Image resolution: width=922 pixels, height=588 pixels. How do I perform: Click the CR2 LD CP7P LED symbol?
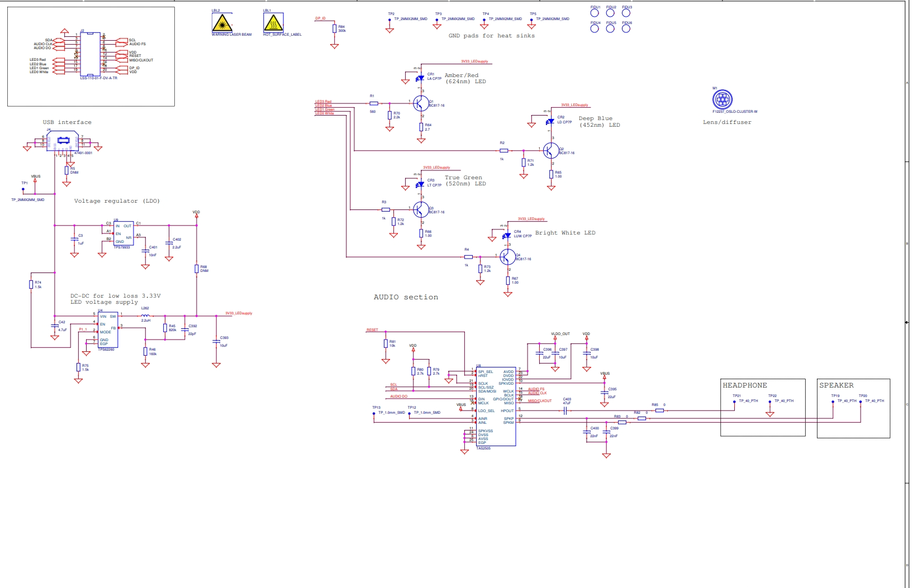pyautogui.click(x=550, y=121)
